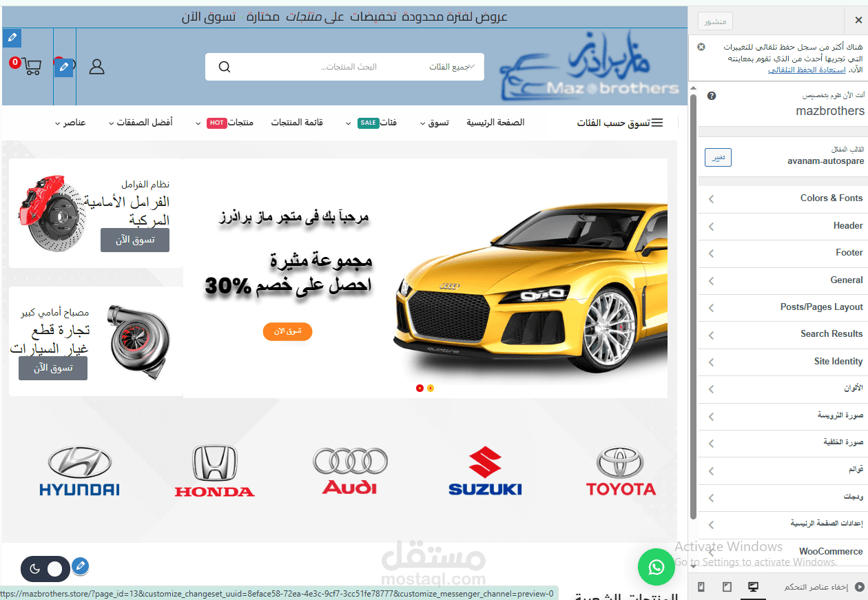Restore autosave via استعادة الحفظ التلقائي link

tap(807, 70)
